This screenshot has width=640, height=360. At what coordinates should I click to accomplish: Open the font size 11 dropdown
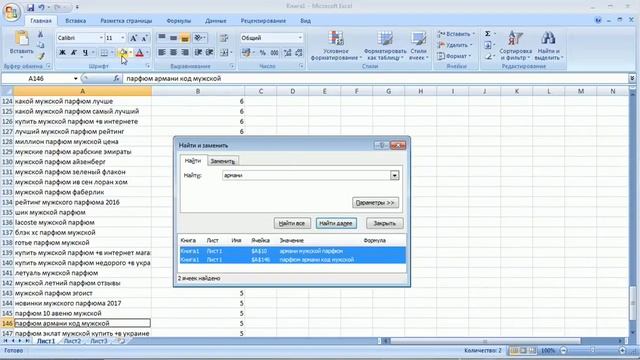122,38
